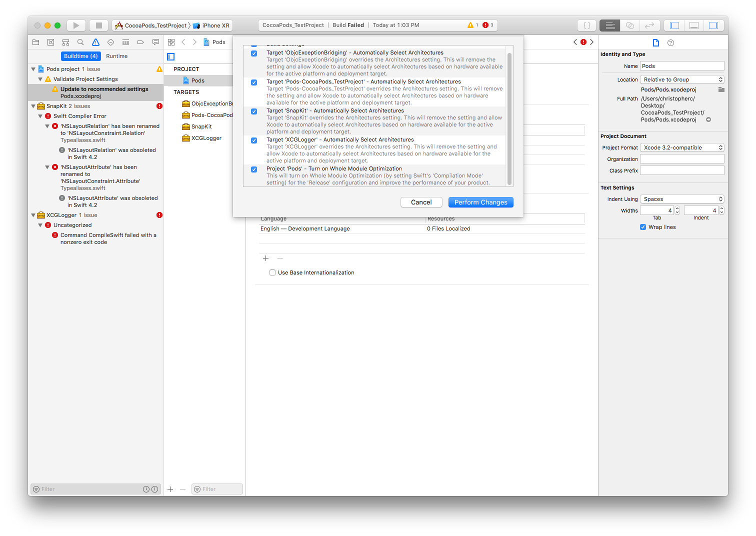Uncheck the Pods-CocoaPods_TestProject architectures option
756x536 pixels.
(x=254, y=82)
